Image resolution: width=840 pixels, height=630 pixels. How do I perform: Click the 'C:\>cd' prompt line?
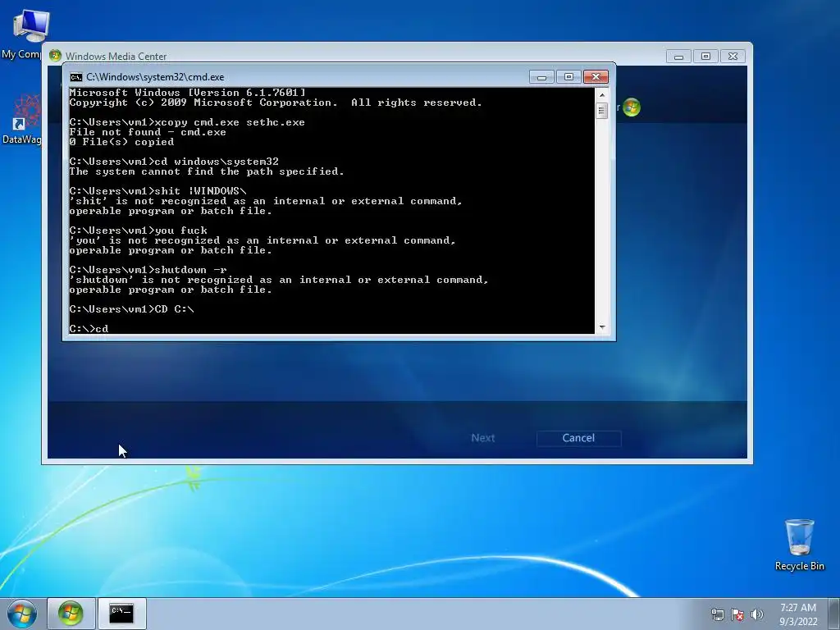tap(89, 329)
